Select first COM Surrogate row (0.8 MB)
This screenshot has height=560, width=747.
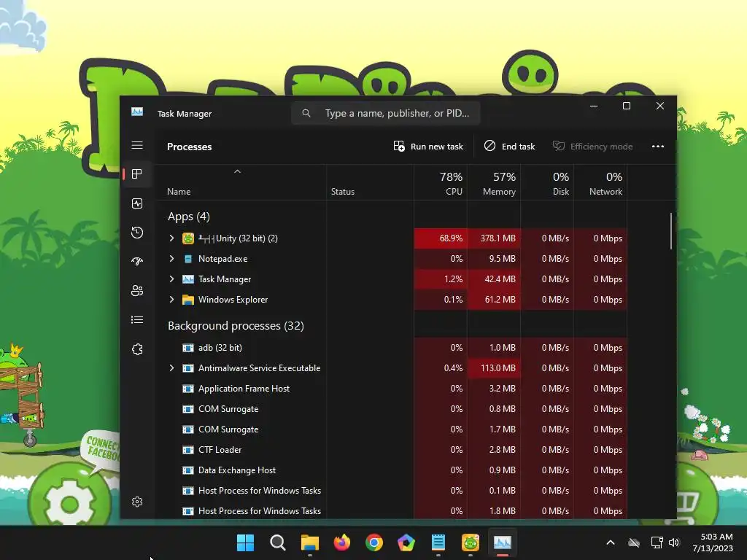click(392, 409)
